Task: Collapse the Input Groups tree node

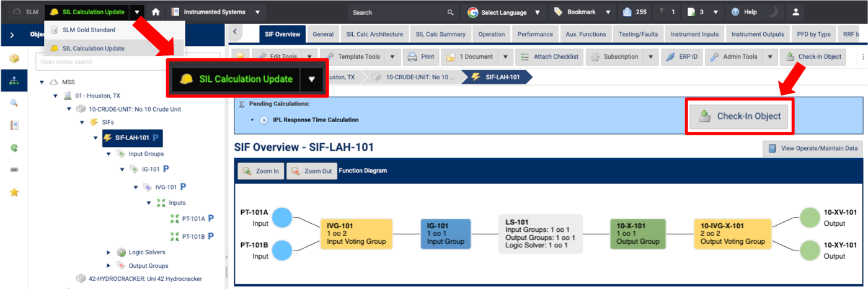Action: point(108,153)
